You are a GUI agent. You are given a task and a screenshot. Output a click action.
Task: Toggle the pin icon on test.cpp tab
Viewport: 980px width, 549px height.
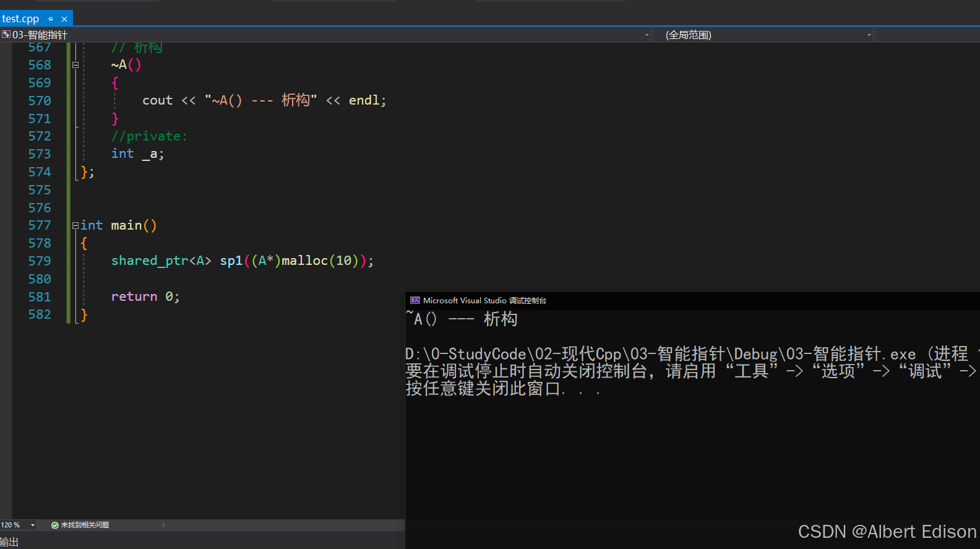point(51,19)
